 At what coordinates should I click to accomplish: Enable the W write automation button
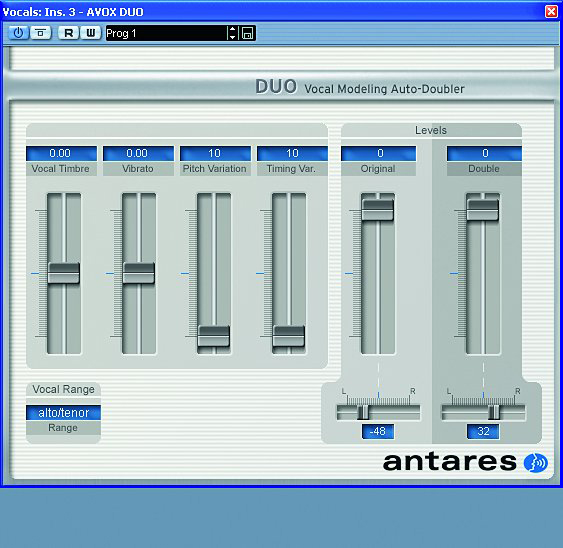90,33
